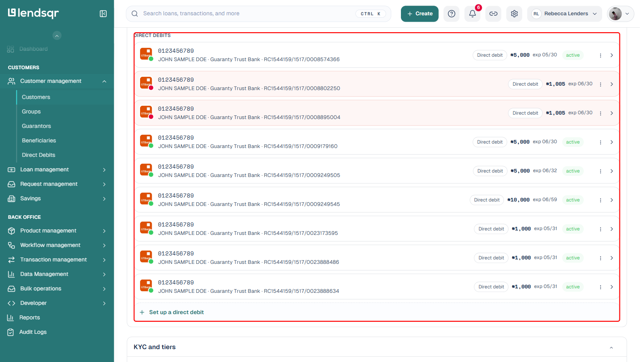The image size is (644, 362).
Task: Open Rebecca Lenders organization dropdown
Action: tap(565, 14)
